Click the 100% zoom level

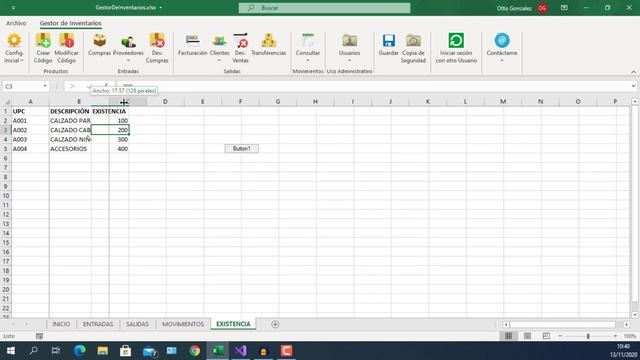point(630,336)
